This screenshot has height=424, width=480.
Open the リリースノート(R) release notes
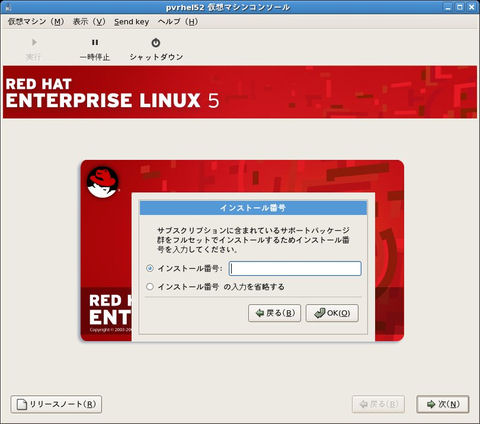pos(56,404)
